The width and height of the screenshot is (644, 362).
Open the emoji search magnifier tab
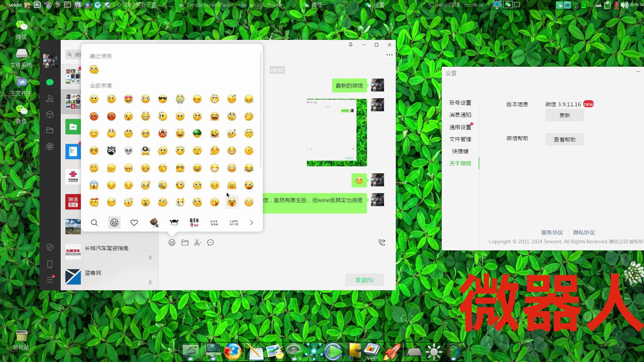coord(94,223)
